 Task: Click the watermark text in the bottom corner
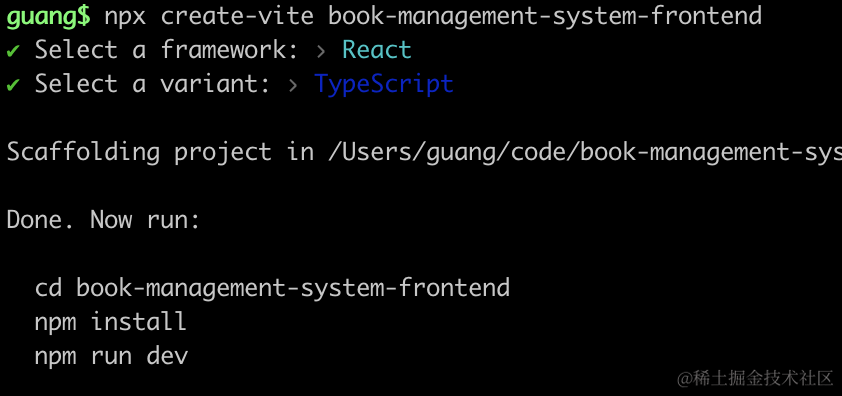(x=755, y=378)
